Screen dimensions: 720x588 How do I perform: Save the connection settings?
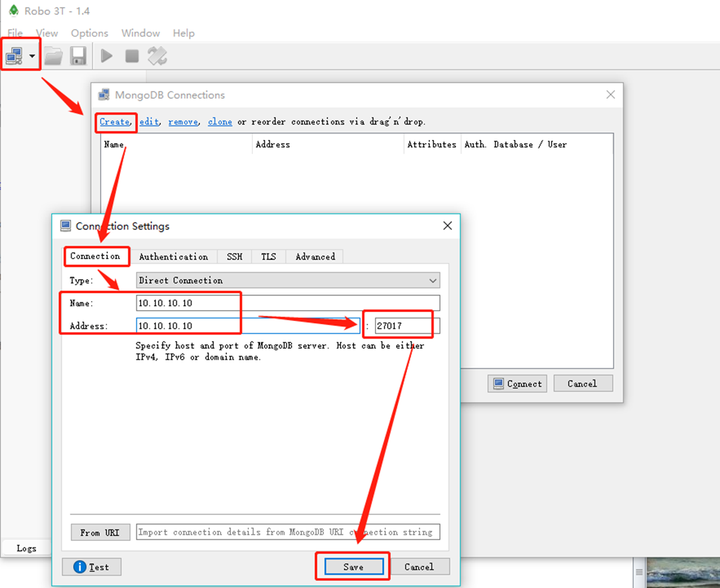pos(354,567)
